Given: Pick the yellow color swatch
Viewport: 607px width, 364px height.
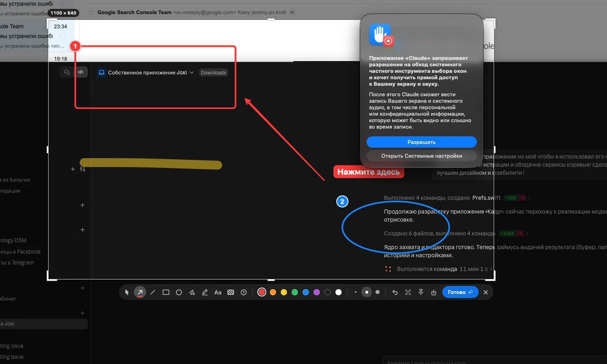Looking at the screenshot, I should tap(284, 292).
